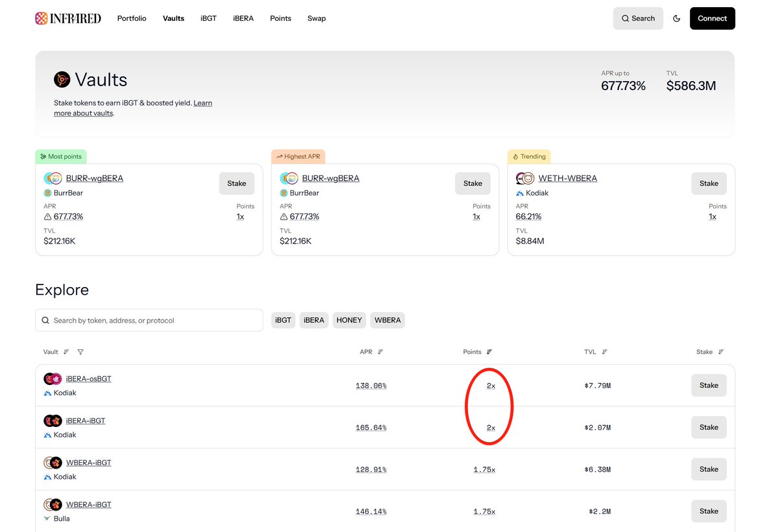Viewport: 778px width, 532px height.
Task: Click the iBERA-iBGT token pair icon
Action: [53, 421]
